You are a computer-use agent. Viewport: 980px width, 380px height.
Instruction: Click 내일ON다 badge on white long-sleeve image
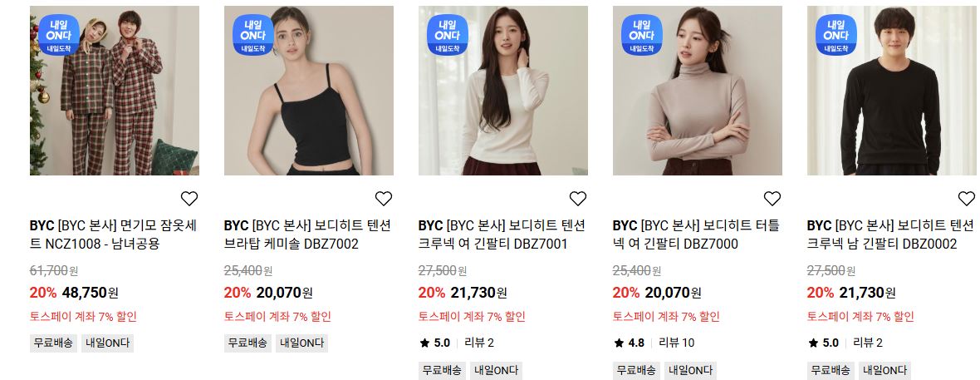pos(448,34)
